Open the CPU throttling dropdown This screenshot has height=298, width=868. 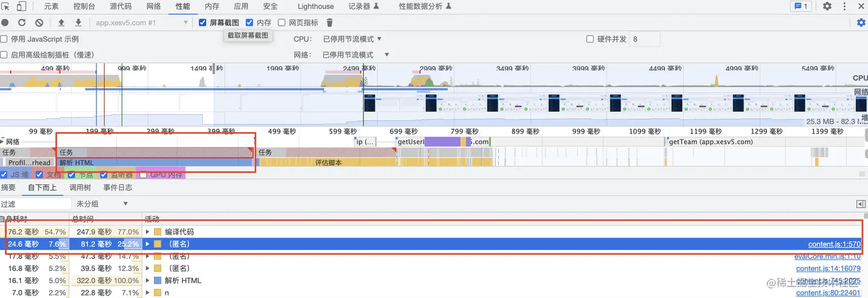352,39
